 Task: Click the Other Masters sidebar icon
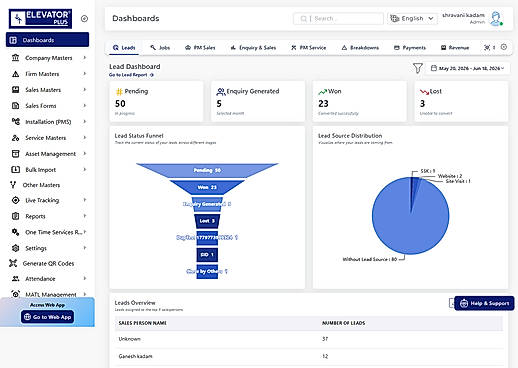13,185
